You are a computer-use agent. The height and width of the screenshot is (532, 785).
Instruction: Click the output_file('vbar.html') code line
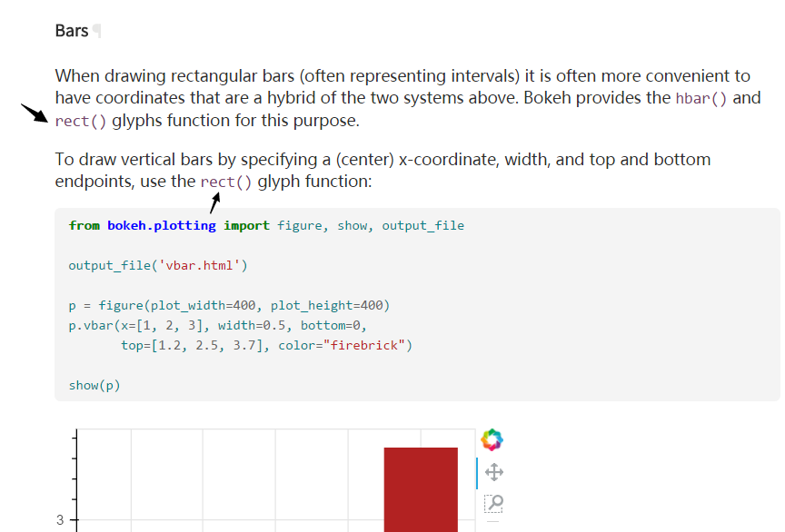(158, 265)
